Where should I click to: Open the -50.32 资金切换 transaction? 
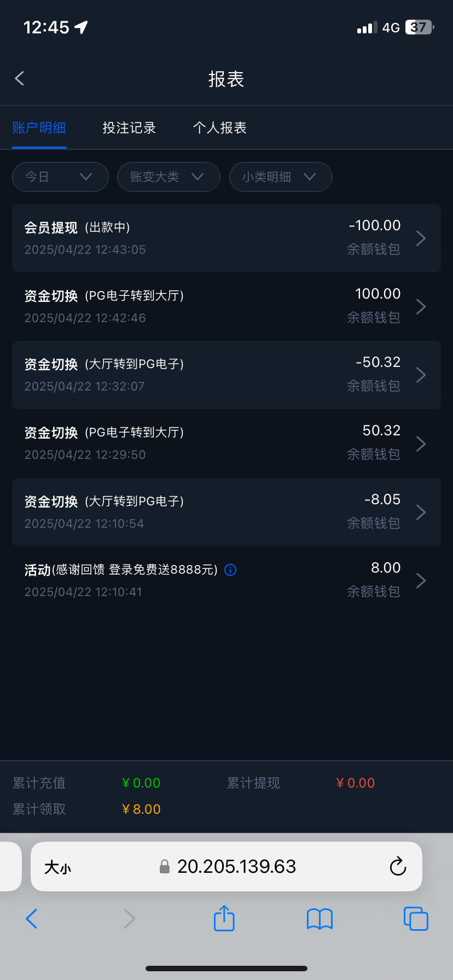226,375
